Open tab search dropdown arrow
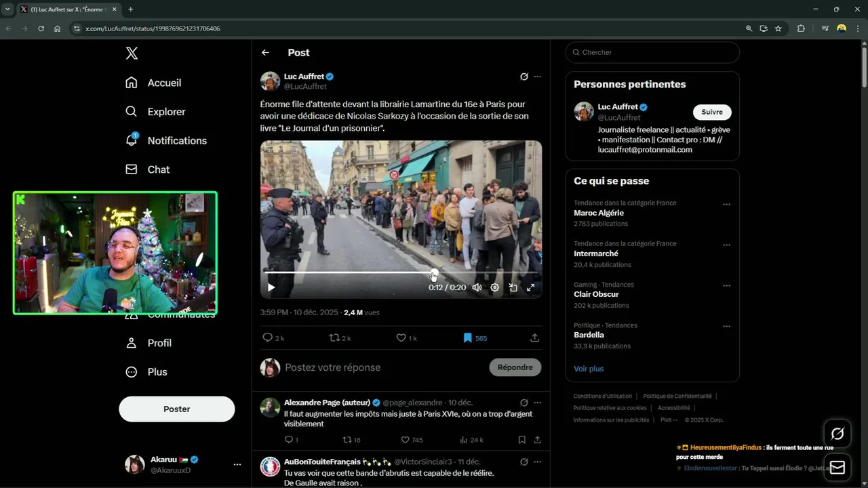This screenshot has height=488, width=868. tap(7, 9)
